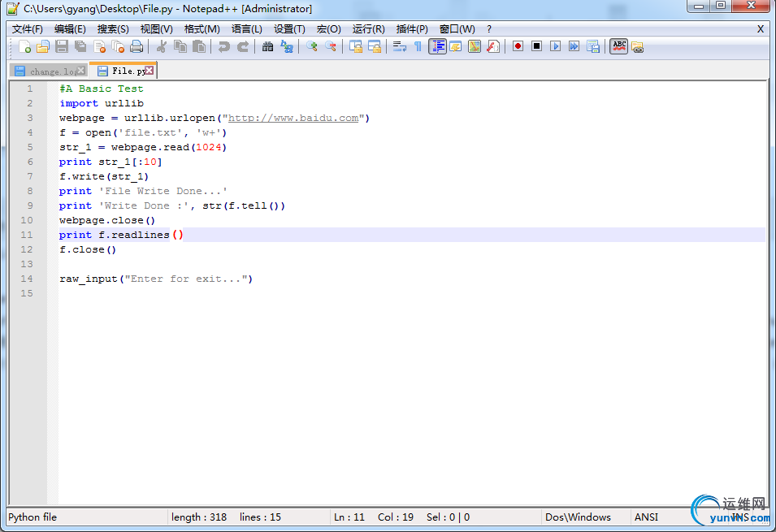Click the Open file folder icon
The image size is (776, 532).
point(43,47)
